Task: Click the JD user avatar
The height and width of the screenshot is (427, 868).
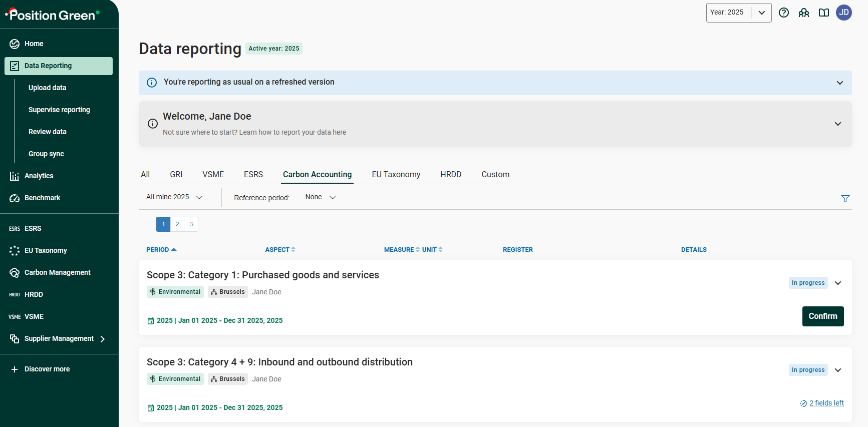Action: point(844,13)
